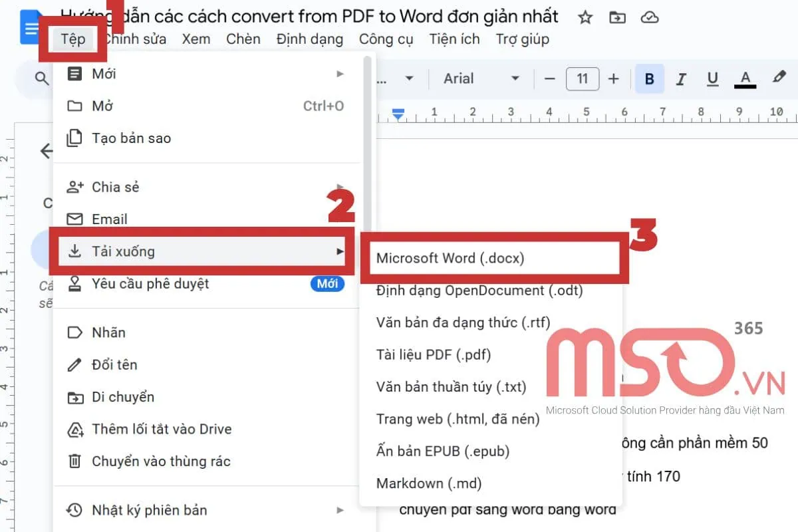Download as Văn bản thuần túy (.txt)

[491, 386]
